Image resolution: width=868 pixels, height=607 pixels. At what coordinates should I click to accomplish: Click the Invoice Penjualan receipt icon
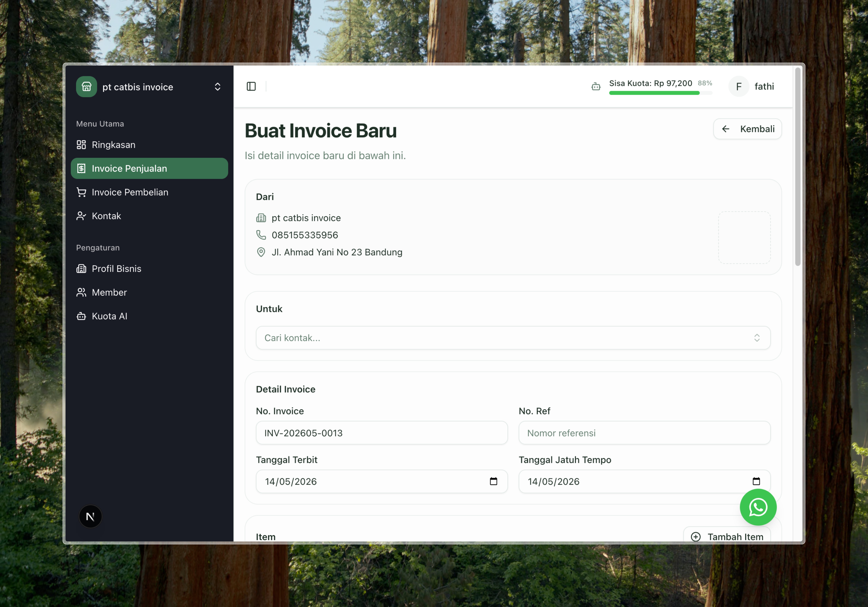point(81,168)
